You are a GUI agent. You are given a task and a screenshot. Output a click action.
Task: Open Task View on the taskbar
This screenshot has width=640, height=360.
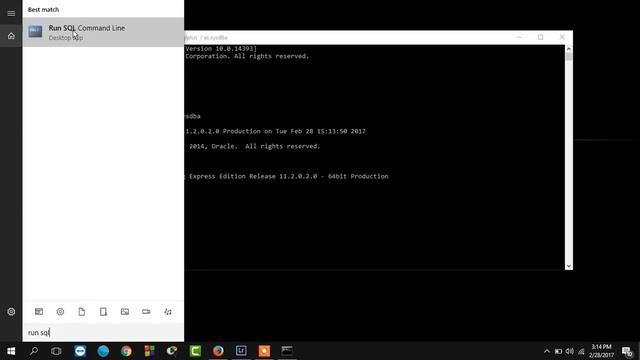56,351
